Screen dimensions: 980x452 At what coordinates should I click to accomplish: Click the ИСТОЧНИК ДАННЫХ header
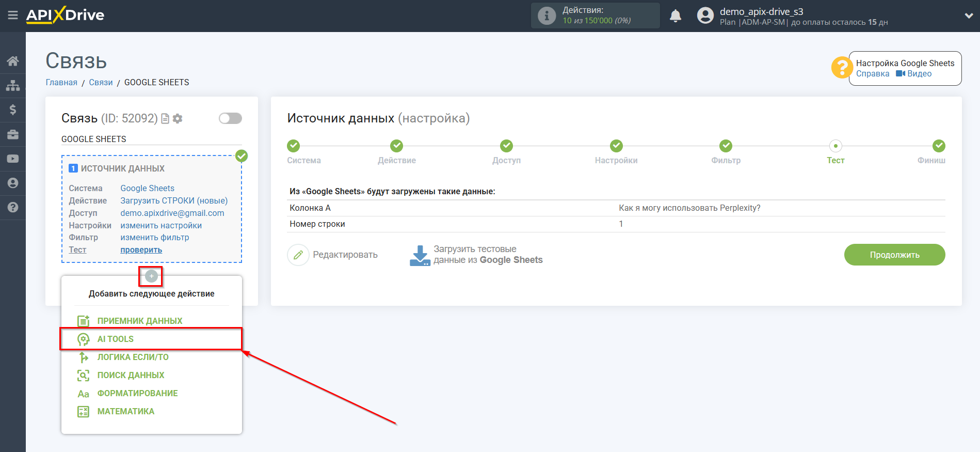(123, 168)
